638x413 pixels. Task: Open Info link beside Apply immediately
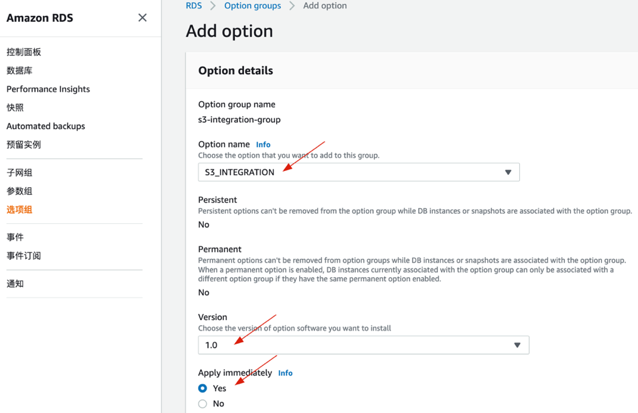[x=285, y=373]
